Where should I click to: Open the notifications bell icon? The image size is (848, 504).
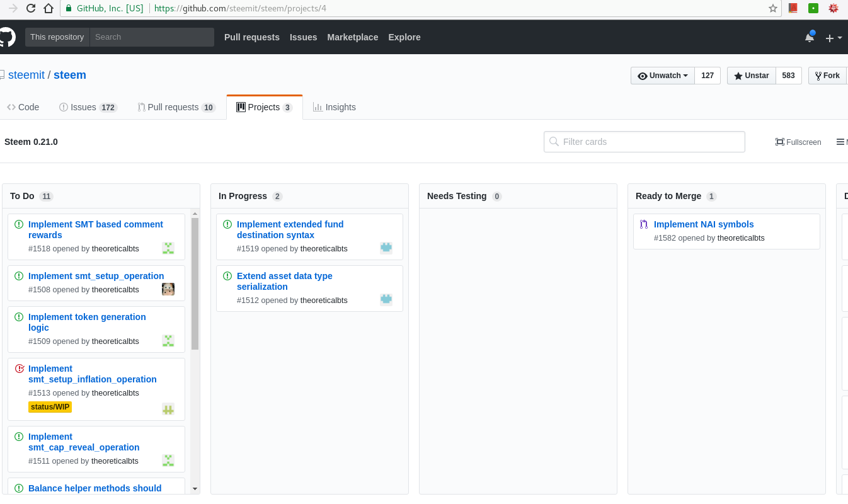coord(810,37)
